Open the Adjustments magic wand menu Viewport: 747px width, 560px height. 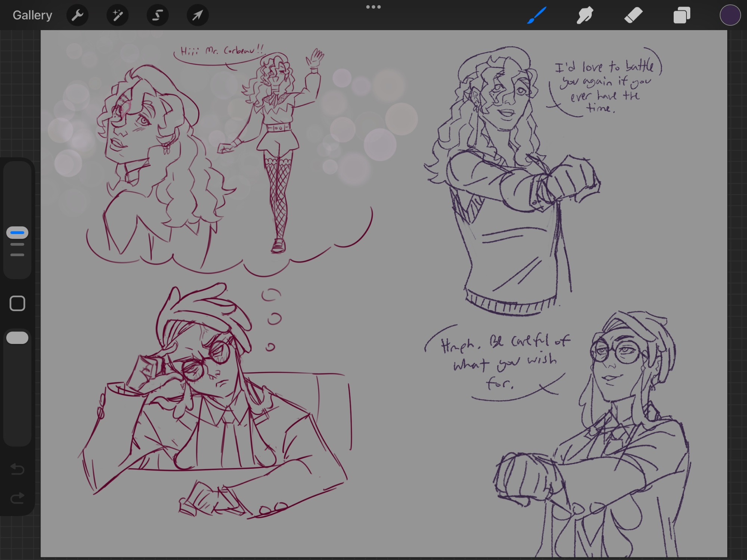[117, 15]
